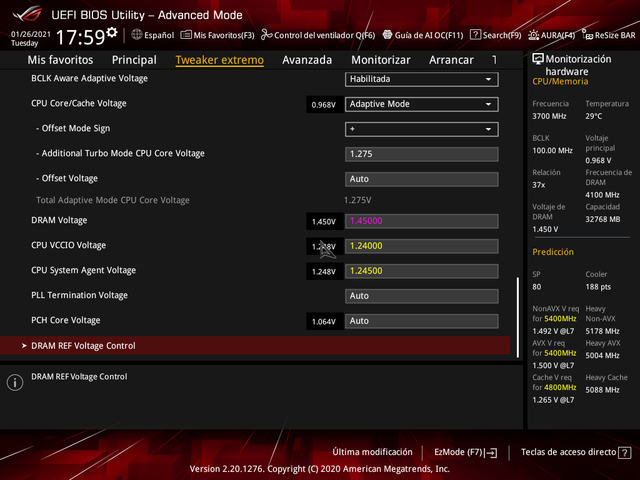Click Frecuencia value 3700 MHz
This screenshot has height=480, width=640.
pos(549,116)
